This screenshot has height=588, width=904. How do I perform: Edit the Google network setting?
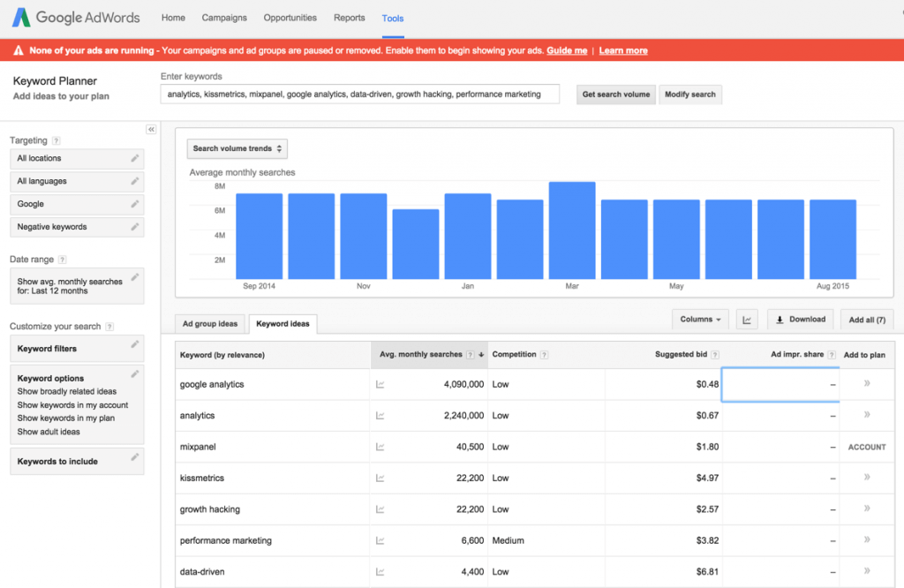coord(135,204)
